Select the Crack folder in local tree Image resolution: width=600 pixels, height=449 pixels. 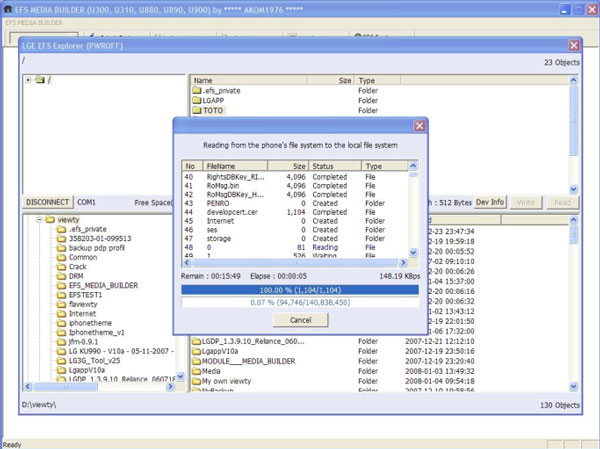point(79,266)
